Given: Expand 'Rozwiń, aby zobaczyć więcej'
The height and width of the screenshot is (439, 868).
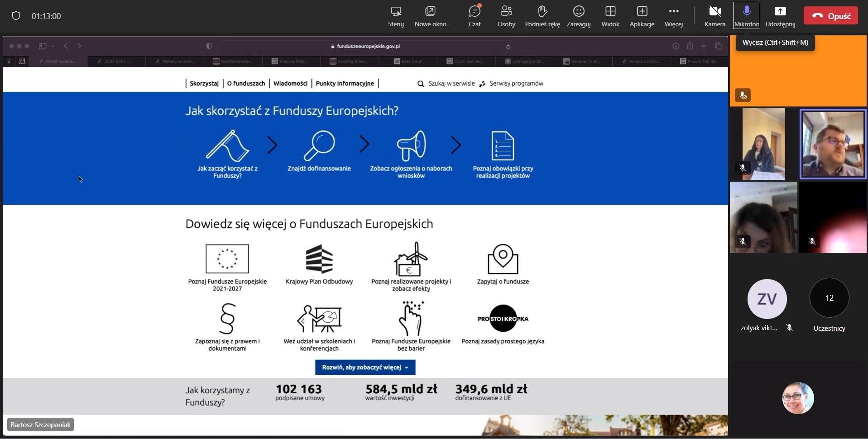Looking at the screenshot, I should (x=365, y=367).
